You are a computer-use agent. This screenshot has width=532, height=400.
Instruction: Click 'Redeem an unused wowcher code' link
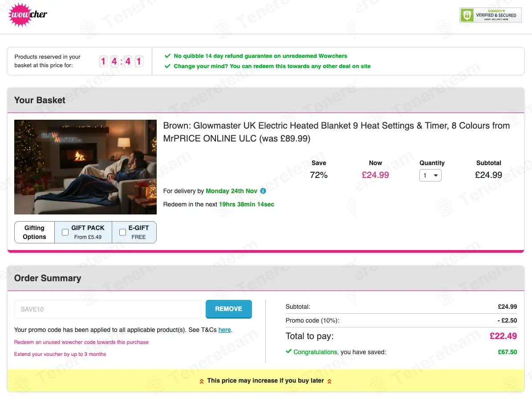click(81, 342)
